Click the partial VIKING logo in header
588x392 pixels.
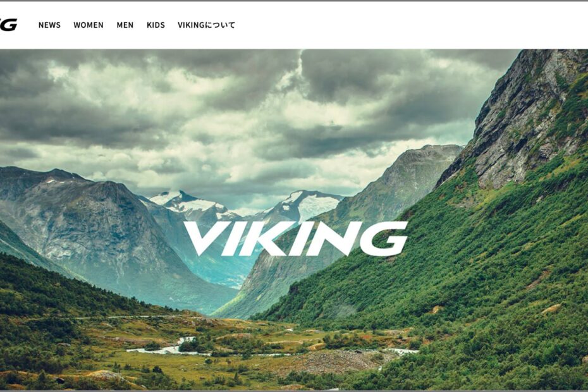coord(8,25)
